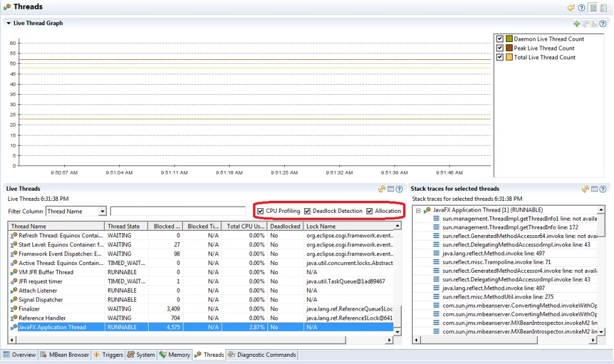Open help icon in Stack traces panel
The image size is (614, 364).
click(603, 189)
